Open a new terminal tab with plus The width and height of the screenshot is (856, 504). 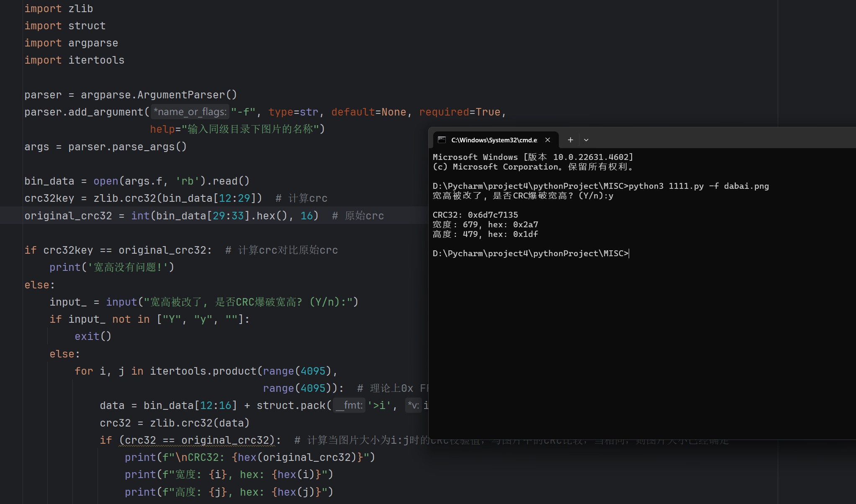pos(570,140)
